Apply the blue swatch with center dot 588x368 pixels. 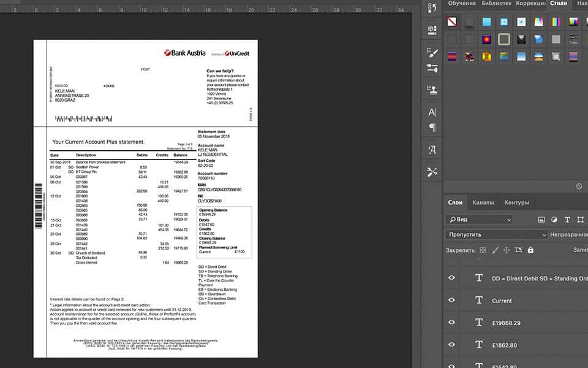(504, 22)
